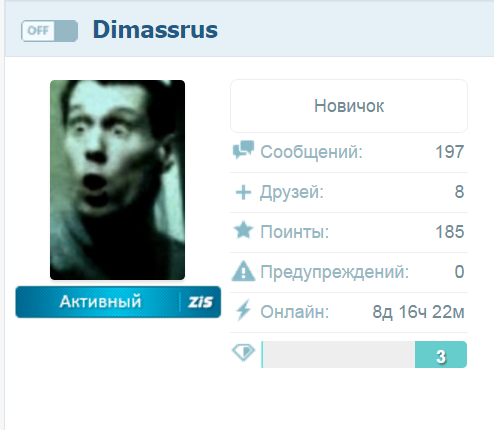Click the online lightning bolt icon

243,310
